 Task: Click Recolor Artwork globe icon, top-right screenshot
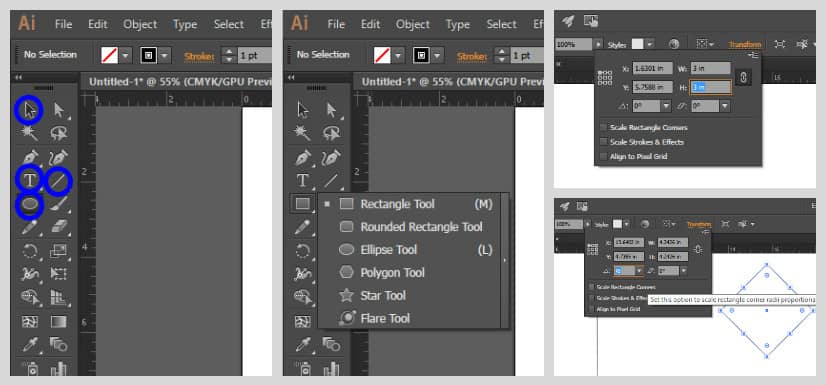674,44
